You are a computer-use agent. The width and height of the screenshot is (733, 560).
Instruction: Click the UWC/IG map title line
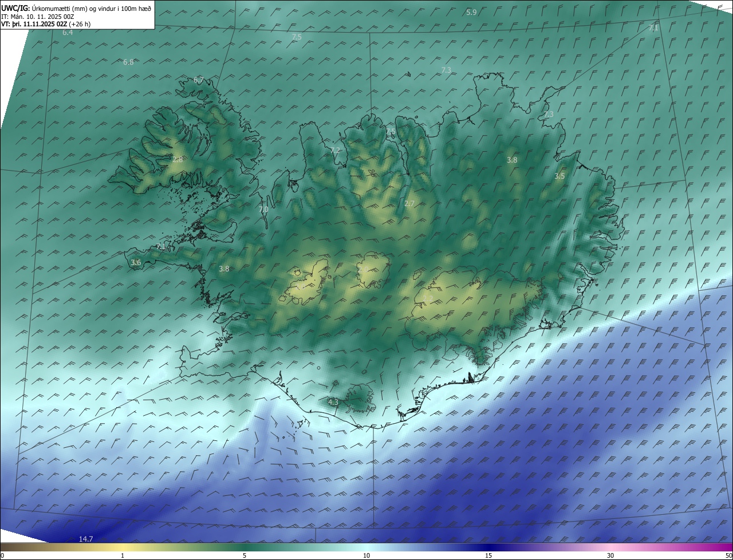[x=76, y=8]
